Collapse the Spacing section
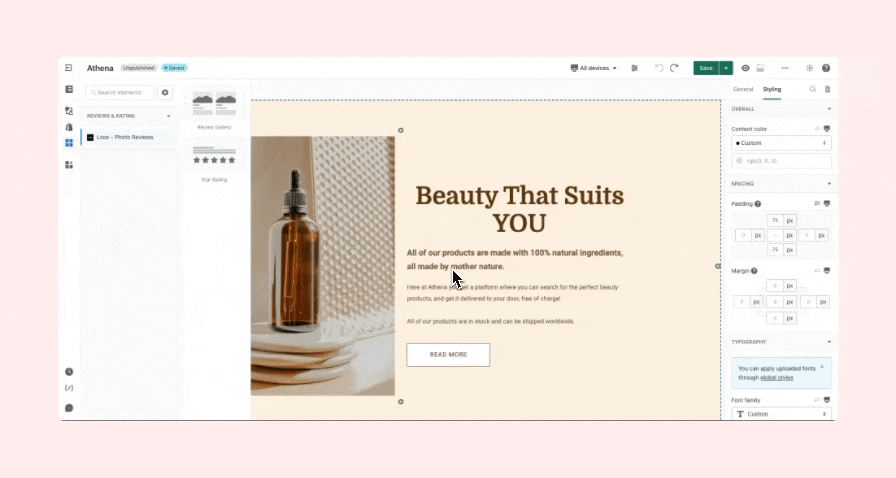 [829, 184]
